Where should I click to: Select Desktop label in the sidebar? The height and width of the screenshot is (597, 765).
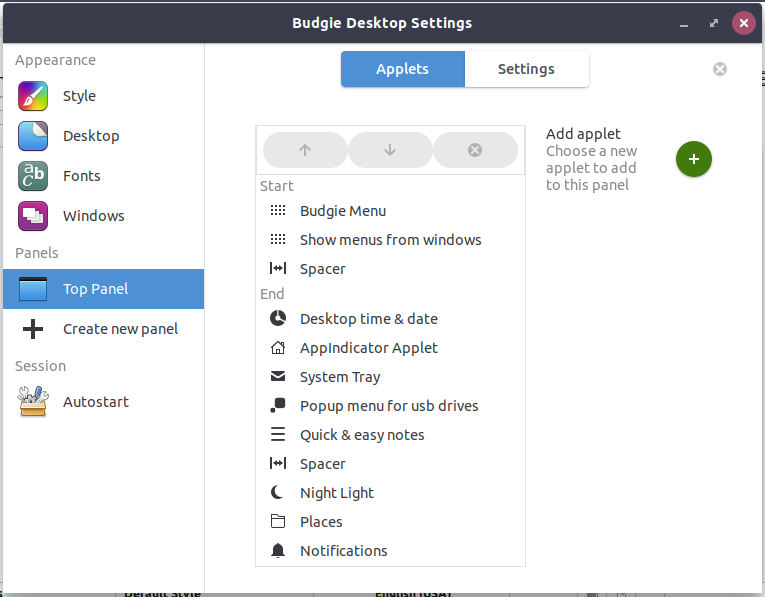[x=91, y=136]
